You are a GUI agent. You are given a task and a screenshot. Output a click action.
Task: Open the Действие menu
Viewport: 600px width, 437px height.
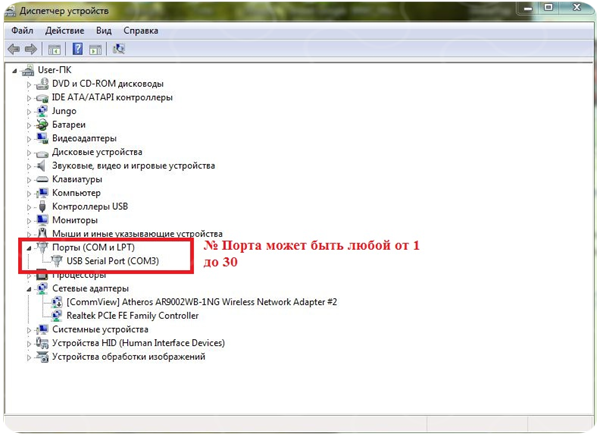[x=65, y=31]
